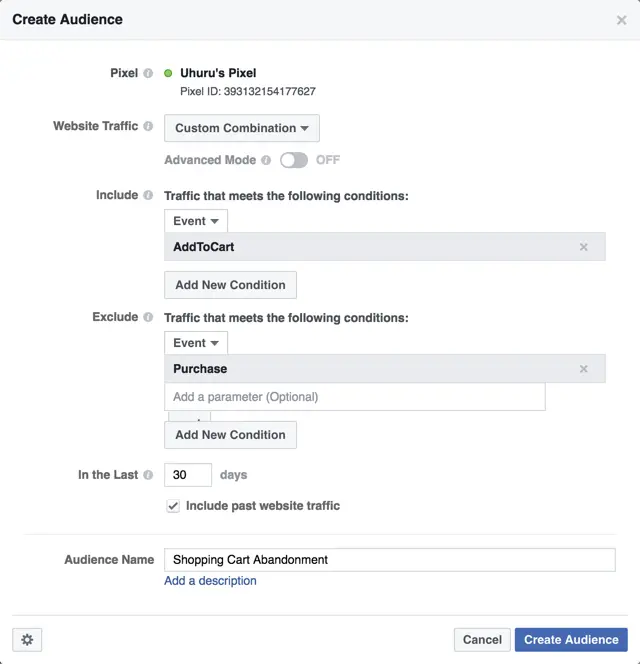Click the info icon next to Include
The image size is (640, 664).
(x=148, y=196)
